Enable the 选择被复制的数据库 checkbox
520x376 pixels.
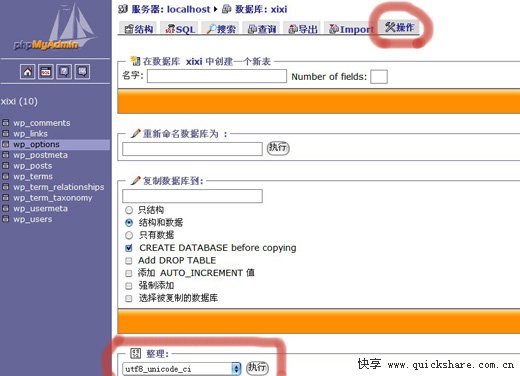129,298
